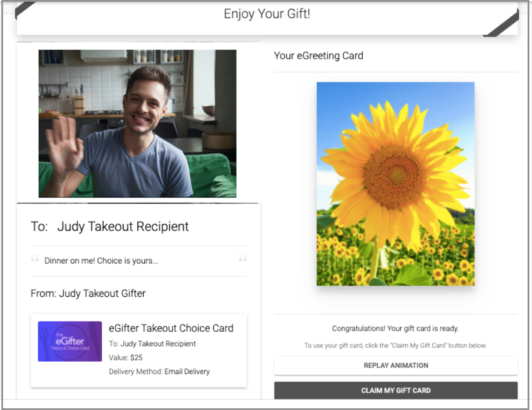Click the waving man video thumbnail
This screenshot has height=410, width=532.
(x=137, y=123)
